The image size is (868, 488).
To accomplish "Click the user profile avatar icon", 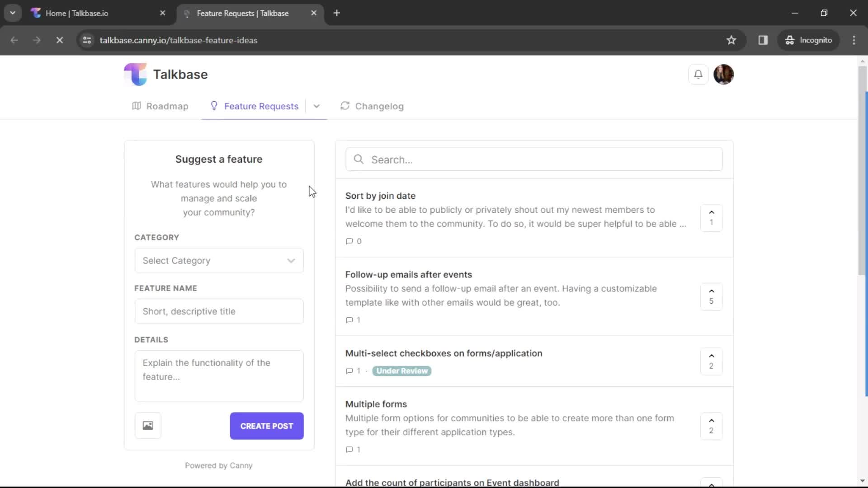I will click(724, 74).
